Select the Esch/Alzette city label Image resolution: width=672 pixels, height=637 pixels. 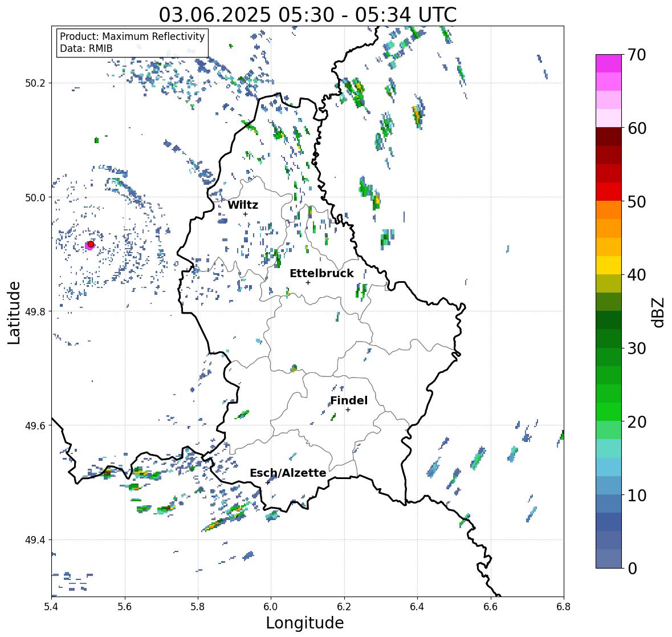[x=288, y=473]
